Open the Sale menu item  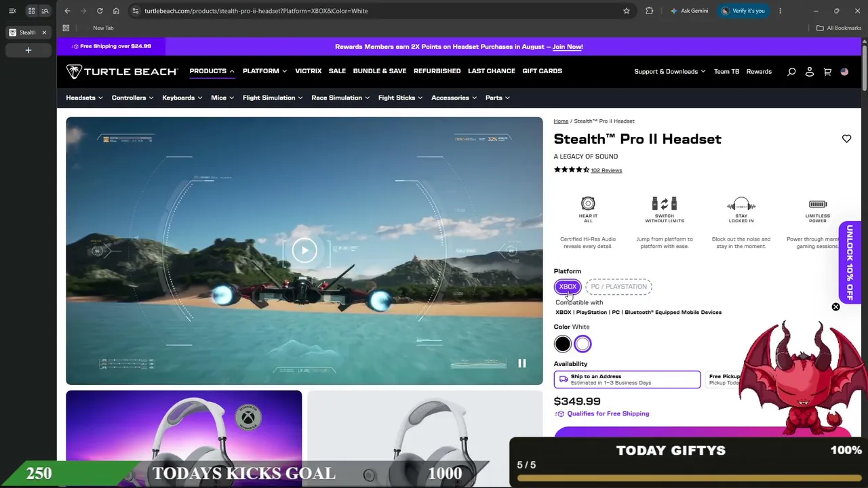pyautogui.click(x=337, y=71)
